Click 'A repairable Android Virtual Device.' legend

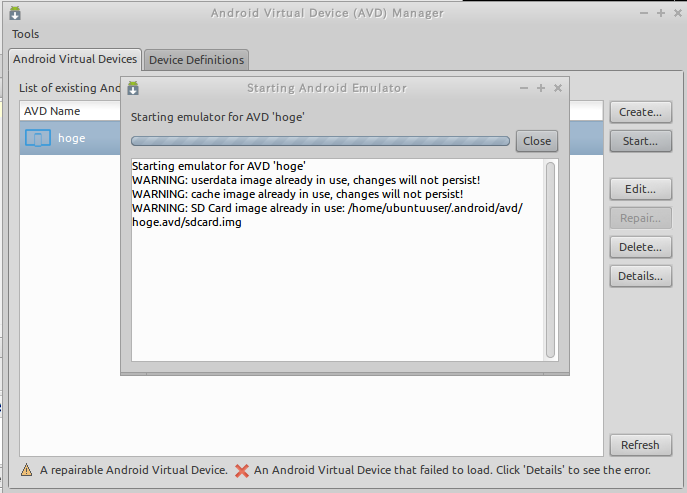pos(134,470)
